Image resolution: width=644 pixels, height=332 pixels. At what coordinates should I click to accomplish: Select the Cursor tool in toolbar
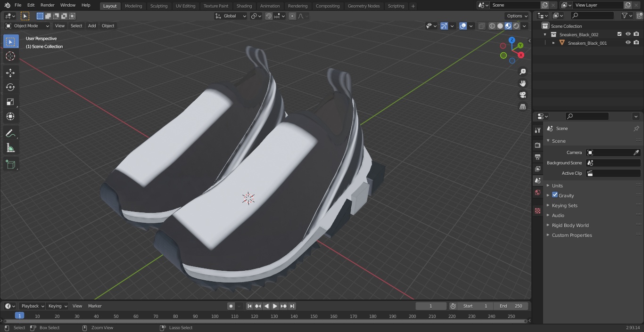click(10, 56)
